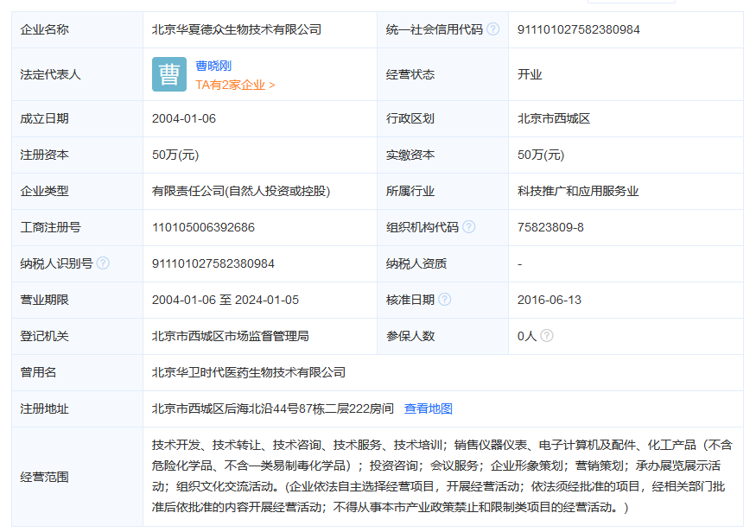
Task: Click the 营业期限 label cell
Action: tap(77, 300)
